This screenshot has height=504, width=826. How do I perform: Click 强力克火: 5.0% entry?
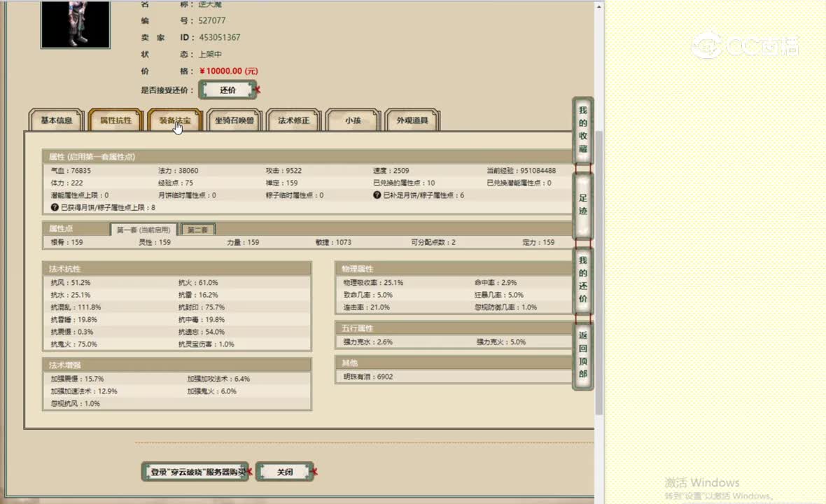[x=501, y=342]
